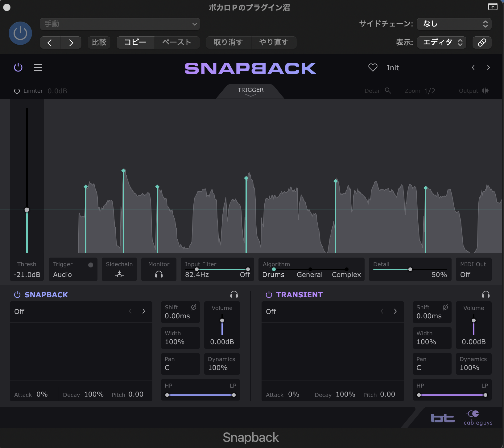Invert phase in the Snapback Shift box
Screen dimensions: 504x448
click(x=194, y=307)
